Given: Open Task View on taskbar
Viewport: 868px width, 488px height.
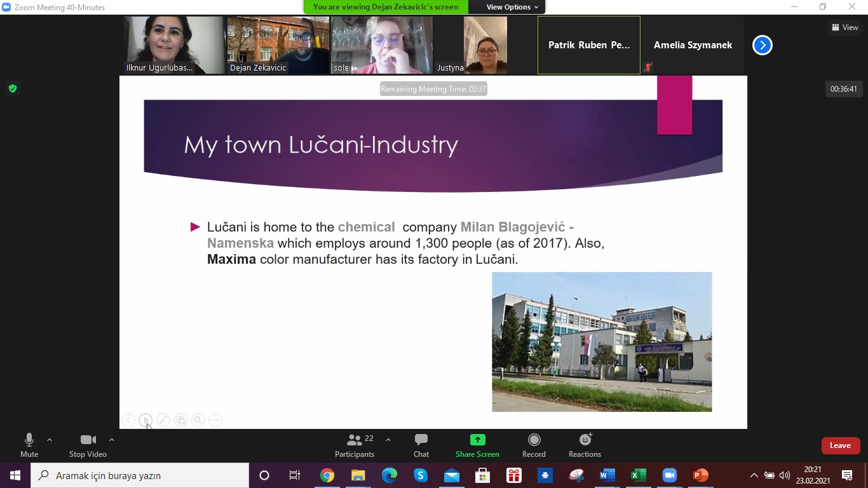Looking at the screenshot, I should 295,475.
